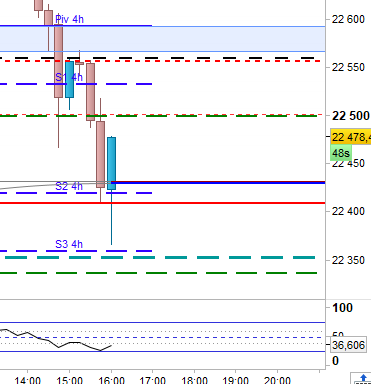Click the 15:00 time axis label
This screenshot has height=384, width=371.
70,380
